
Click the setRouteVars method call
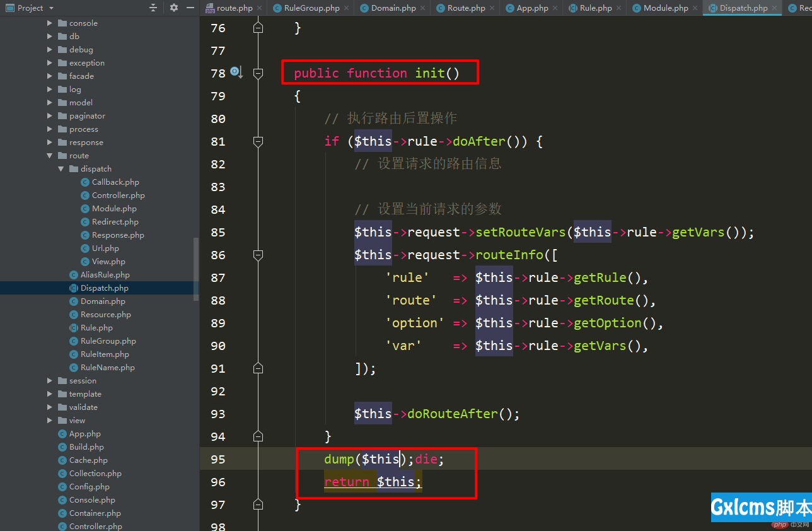pyautogui.click(x=521, y=232)
